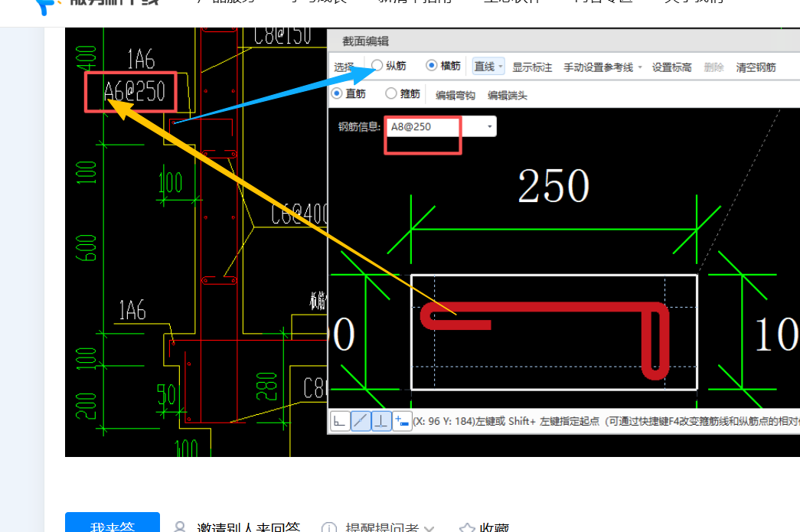Click the 收藏 link
Screen dimensions: 800x532
click(x=494, y=527)
